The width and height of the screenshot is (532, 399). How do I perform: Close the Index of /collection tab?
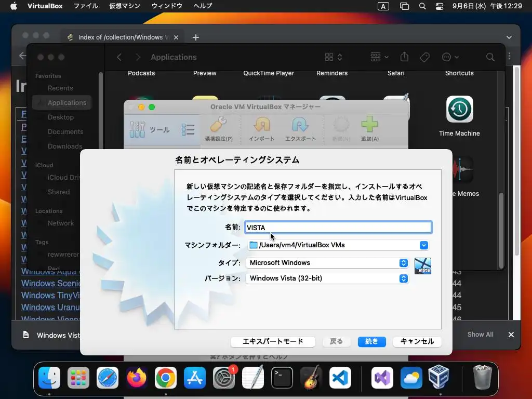[176, 37]
